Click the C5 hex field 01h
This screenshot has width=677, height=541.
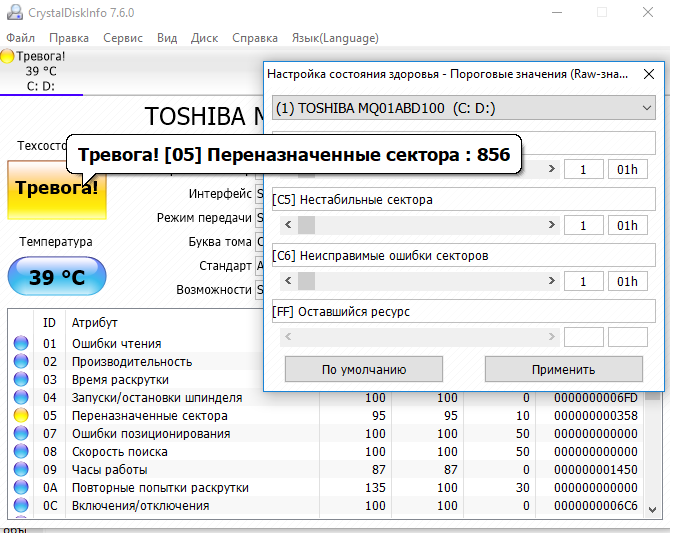627,225
